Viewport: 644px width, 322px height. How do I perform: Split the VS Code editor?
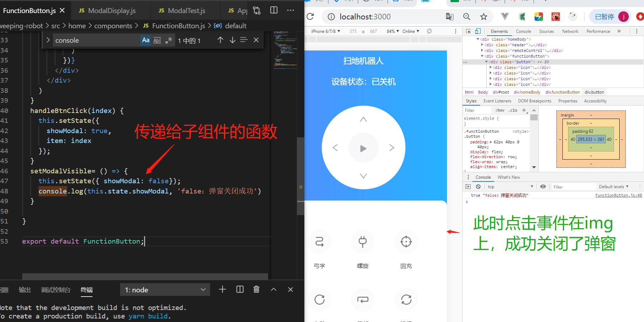point(274,10)
